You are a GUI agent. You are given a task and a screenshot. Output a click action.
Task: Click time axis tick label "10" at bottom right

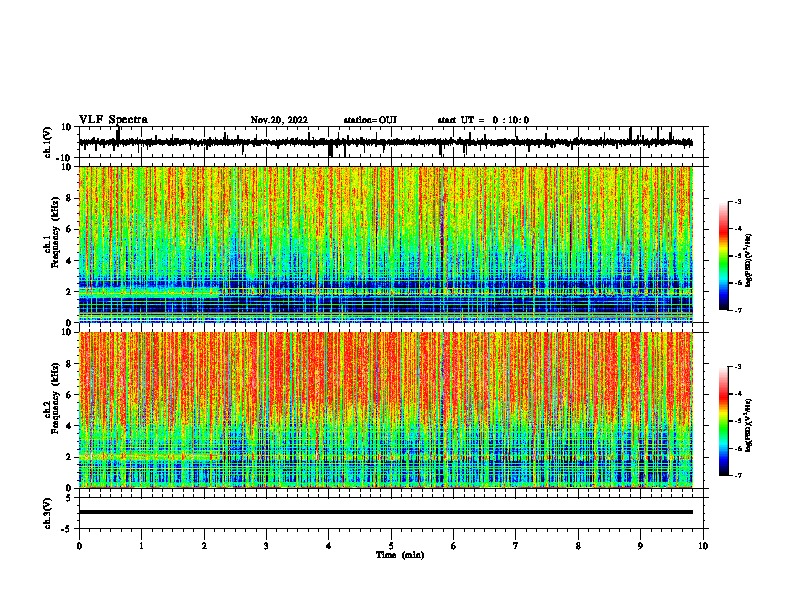point(703,546)
